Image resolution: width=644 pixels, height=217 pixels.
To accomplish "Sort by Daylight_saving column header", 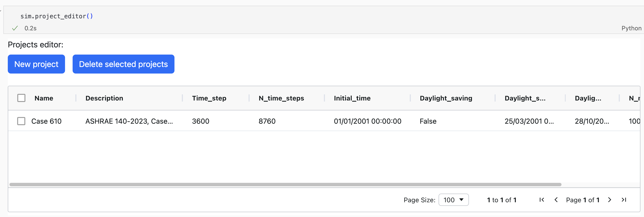I will [446, 98].
